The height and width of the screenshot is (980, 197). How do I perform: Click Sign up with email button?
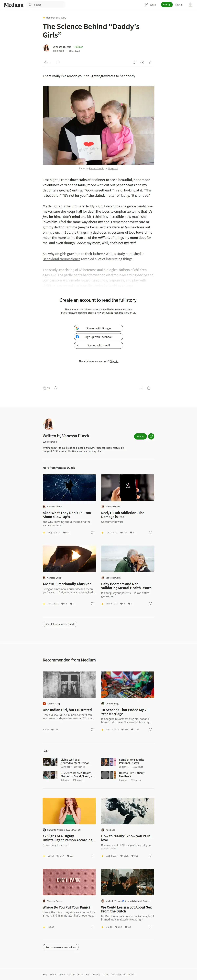click(98, 345)
